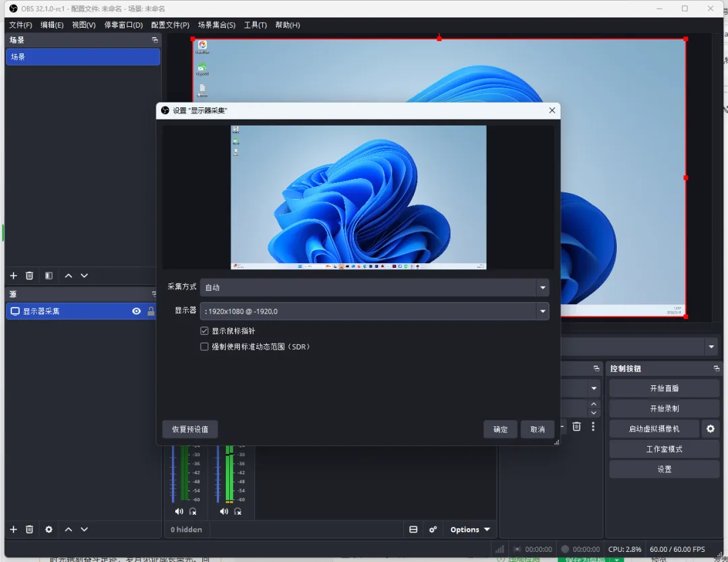
Task: Confirm the dialog with 确定
Action: click(500, 429)
